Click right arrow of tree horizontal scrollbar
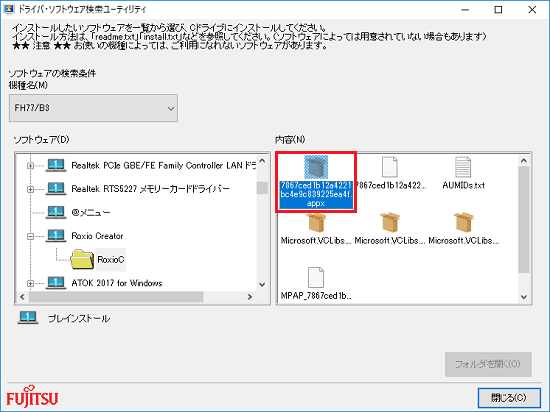 (250, 297)
